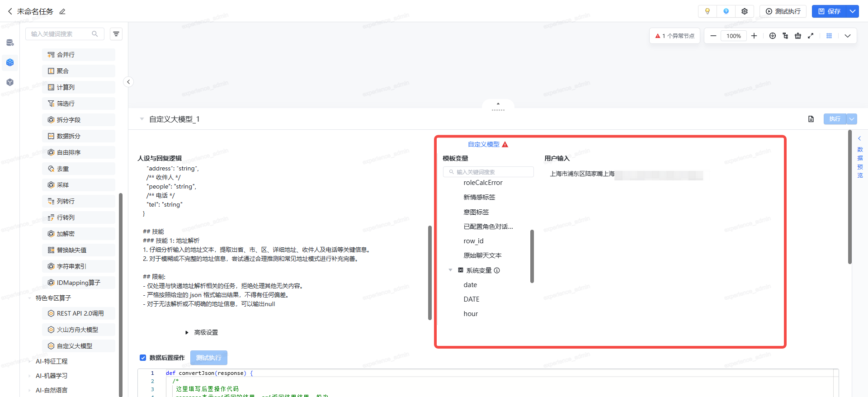Go back using the arrow beside 未命名任务
The height and width of the screenshot is (397, 868).
[x=10, y=11]
